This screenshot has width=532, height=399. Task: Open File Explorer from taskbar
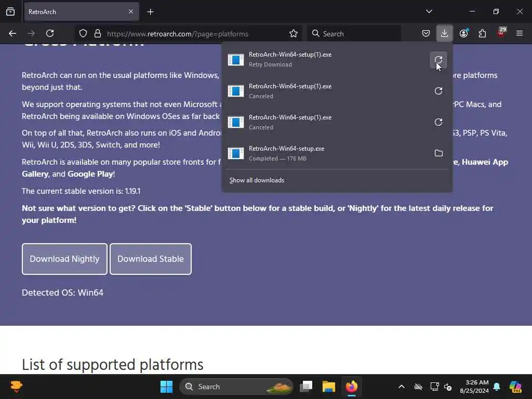[329, 387]
